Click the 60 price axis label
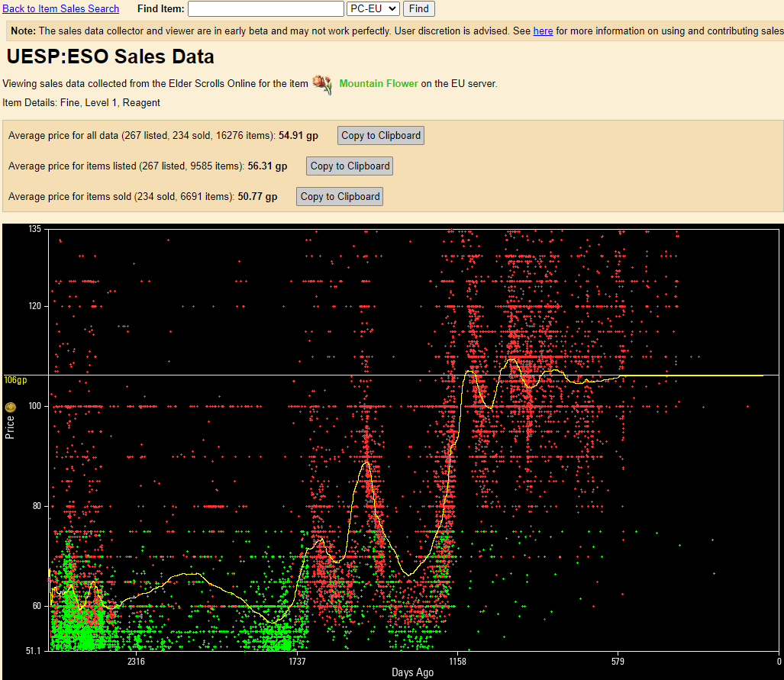The image size is (784, 680). tap(37, 606)
